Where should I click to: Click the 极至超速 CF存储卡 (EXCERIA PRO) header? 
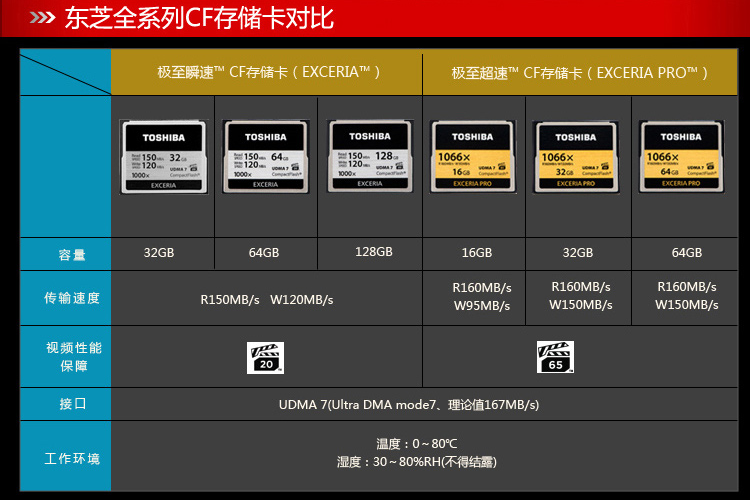pos(580,73)
